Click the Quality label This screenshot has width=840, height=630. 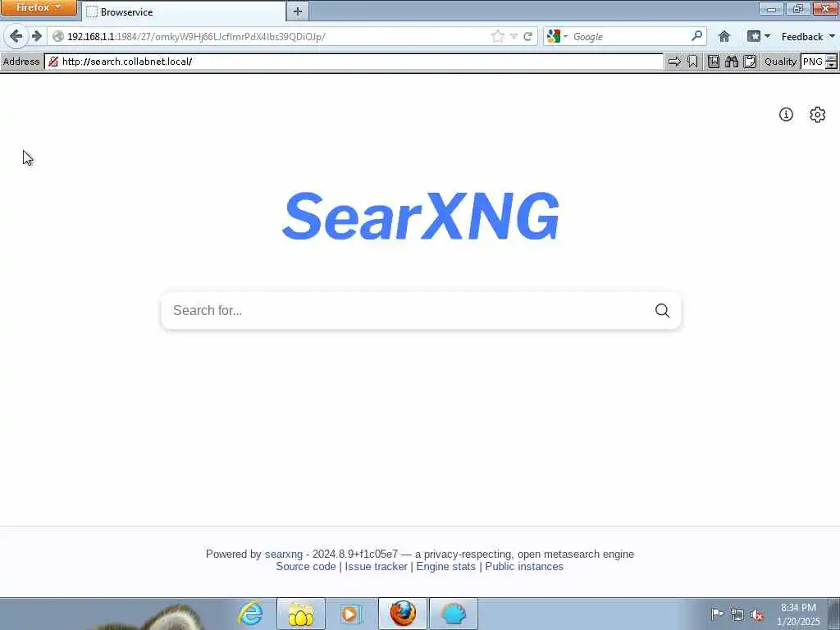781,62
